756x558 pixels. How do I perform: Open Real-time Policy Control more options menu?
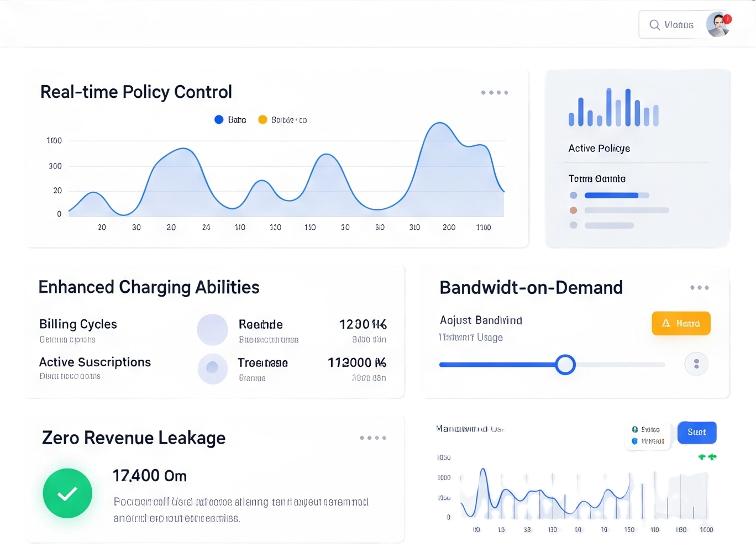[x=494, y=93]
